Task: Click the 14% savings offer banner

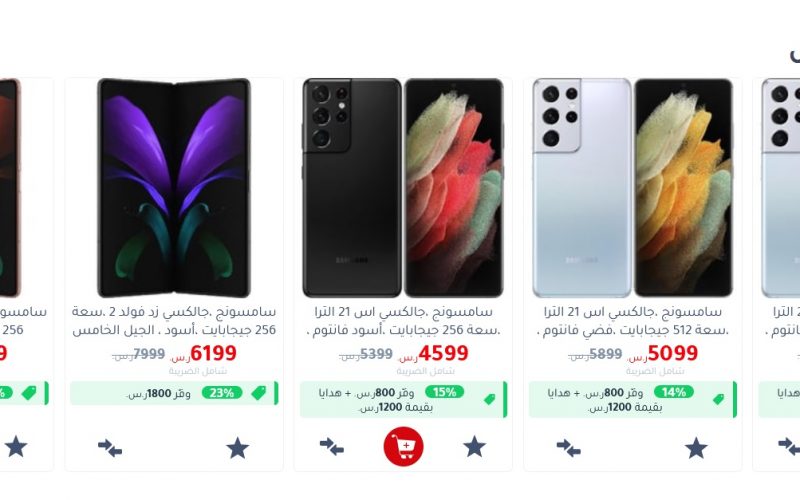Action: pos(633,399)
